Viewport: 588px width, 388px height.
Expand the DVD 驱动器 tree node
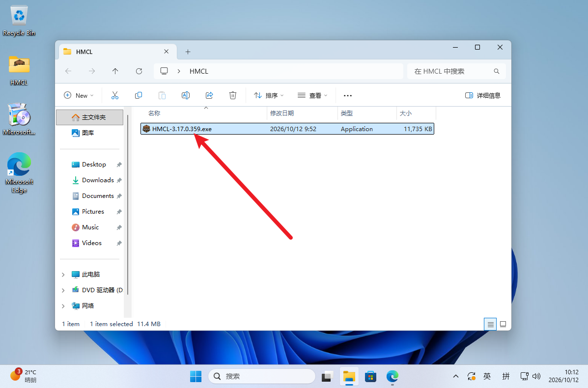[x=63, y=291]
